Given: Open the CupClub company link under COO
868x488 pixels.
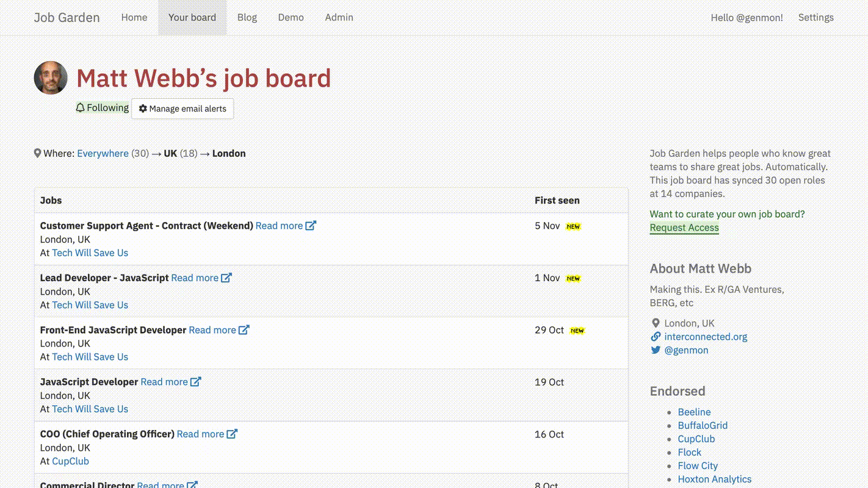Looking at the screenshot, I should (x=70, y=461).
